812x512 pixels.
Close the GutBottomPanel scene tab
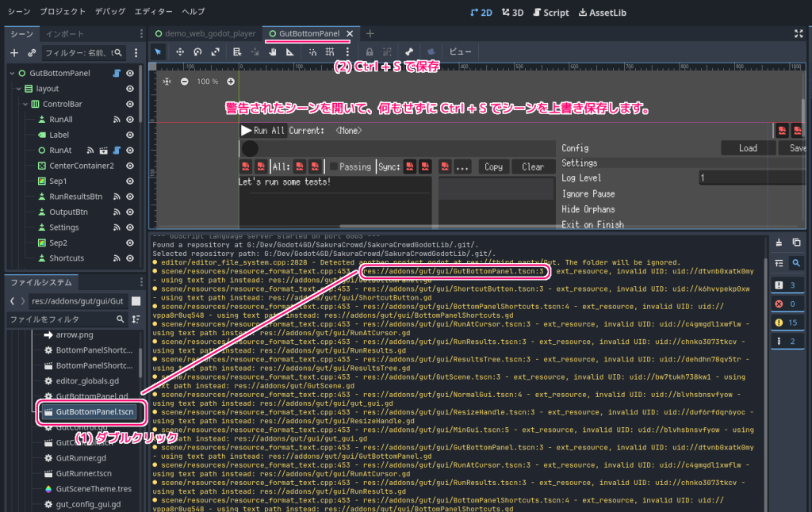pyautogui.click(x=350, y=33)
